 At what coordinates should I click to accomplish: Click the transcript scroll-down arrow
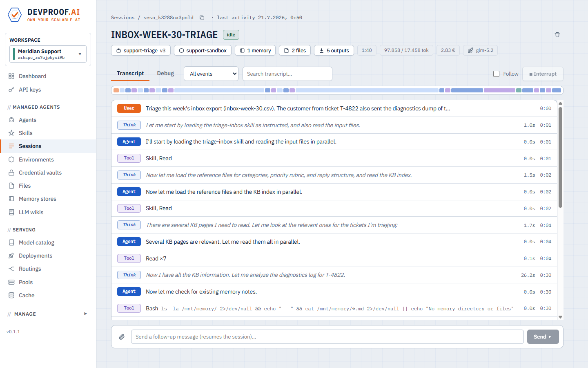click(x=561, y=317)
